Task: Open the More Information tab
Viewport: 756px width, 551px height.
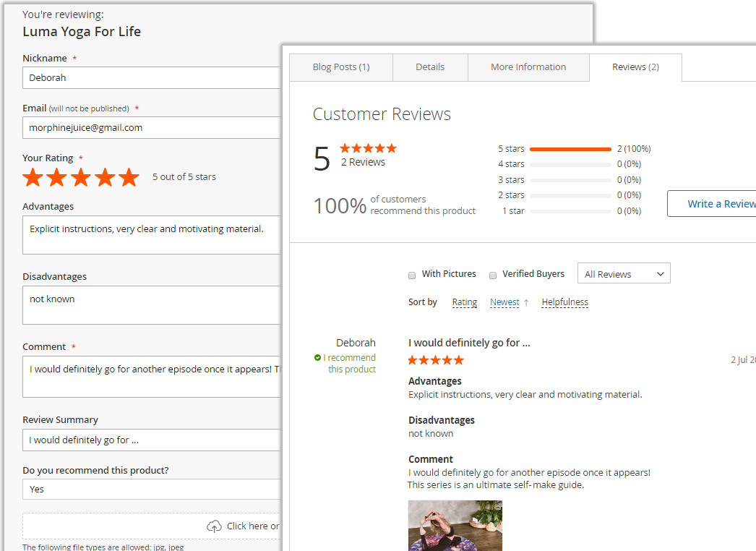Action: point(528,67)
